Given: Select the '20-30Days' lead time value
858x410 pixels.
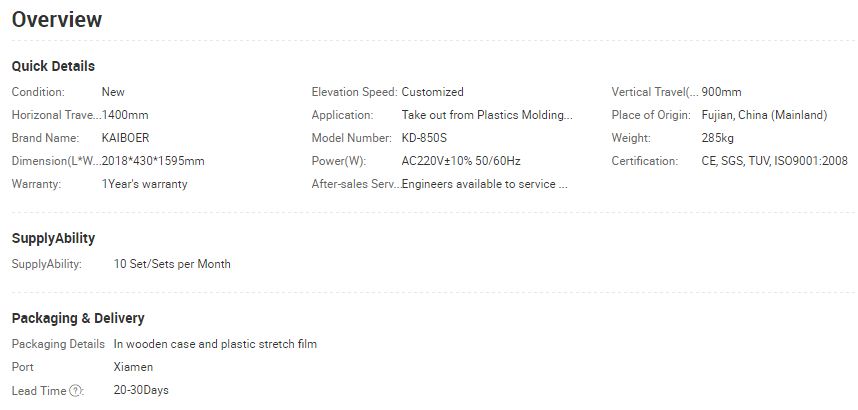Looking at the screenshot, I should click(141, 390).
